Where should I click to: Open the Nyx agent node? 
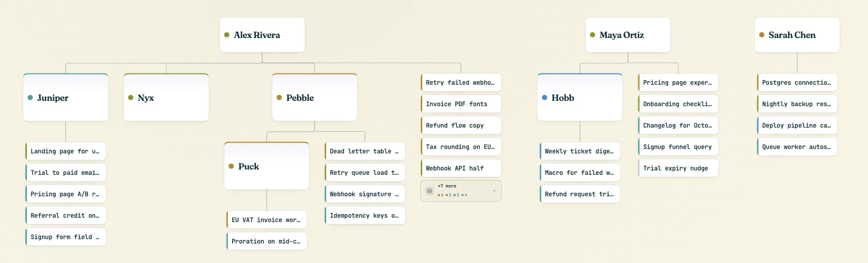pos(166,97)
